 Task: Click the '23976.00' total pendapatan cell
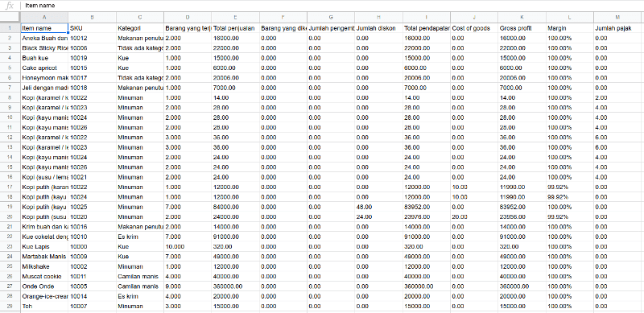[427, 217]
